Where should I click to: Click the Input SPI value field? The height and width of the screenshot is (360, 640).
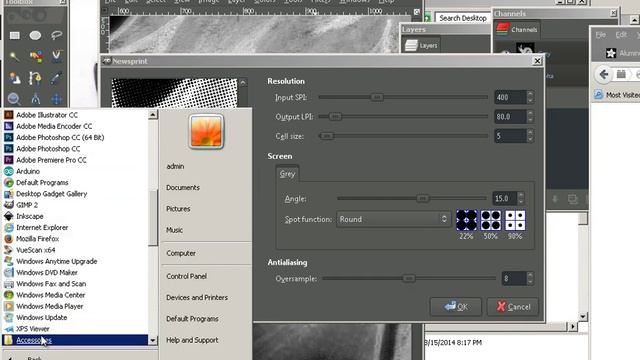coord(510,98)
